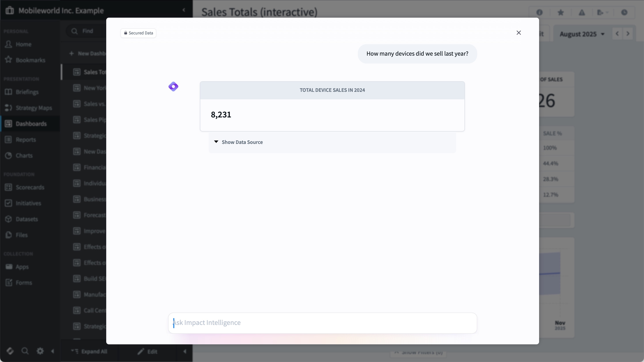Screen dimensions: 644x362
Task: Collapse the sidebar with top chevron
Action: pos(184,10)
